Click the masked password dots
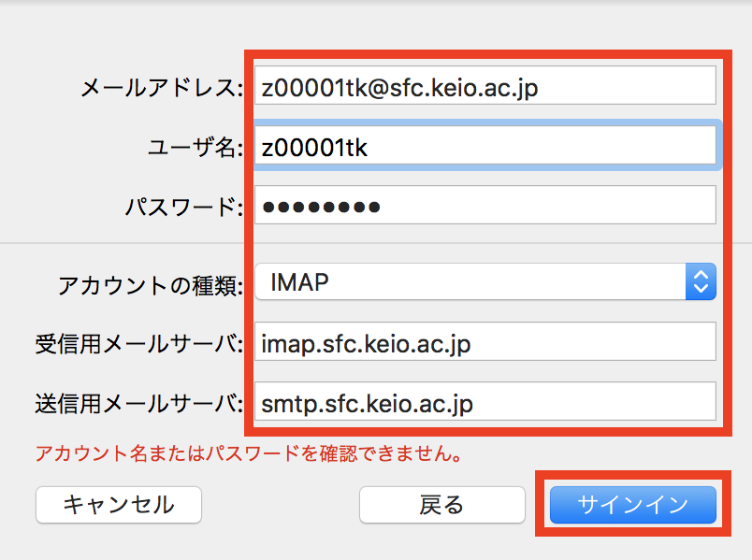The image size is (752, 560). (x=322, y=207)
